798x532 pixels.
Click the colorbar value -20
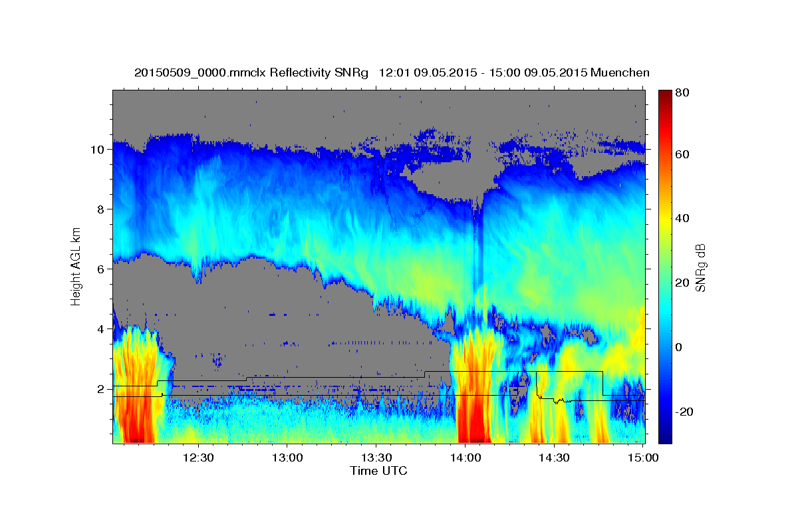tap(684, 412)
